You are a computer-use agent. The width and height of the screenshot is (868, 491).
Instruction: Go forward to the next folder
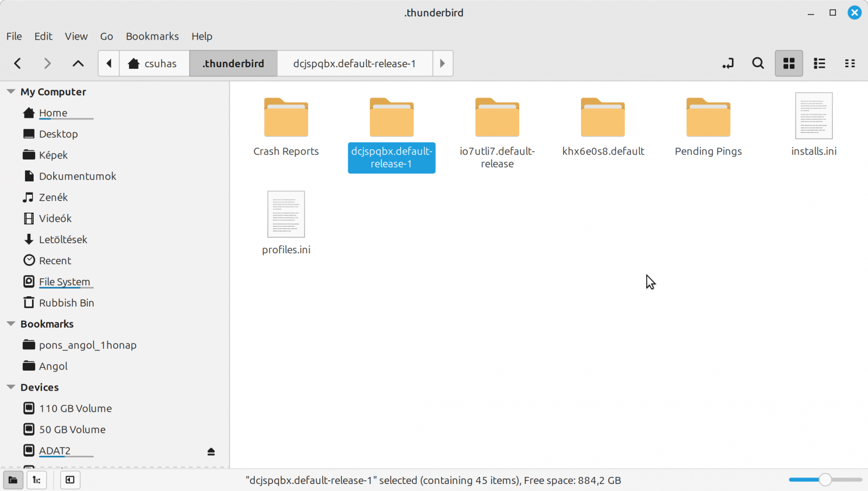(47, 63)
